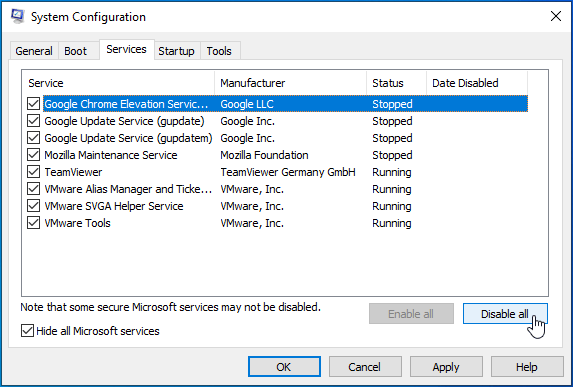Click TeamViewer Germany GmbH manufacturer cell

click(288, 172)
